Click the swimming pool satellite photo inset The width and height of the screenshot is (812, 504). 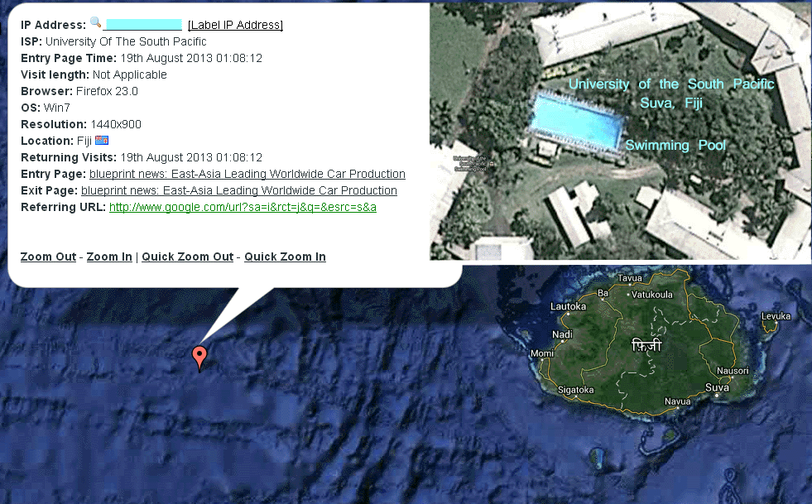[x=621, y=131]
